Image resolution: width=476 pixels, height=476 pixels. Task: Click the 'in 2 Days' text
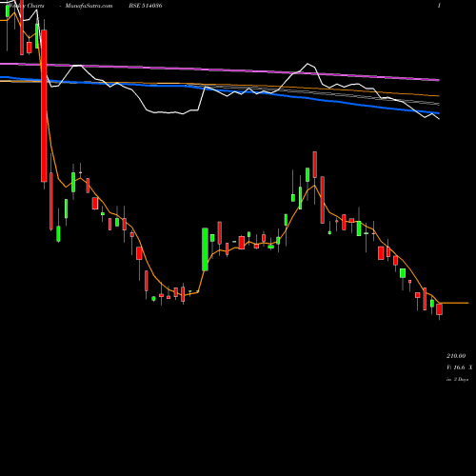457,379
